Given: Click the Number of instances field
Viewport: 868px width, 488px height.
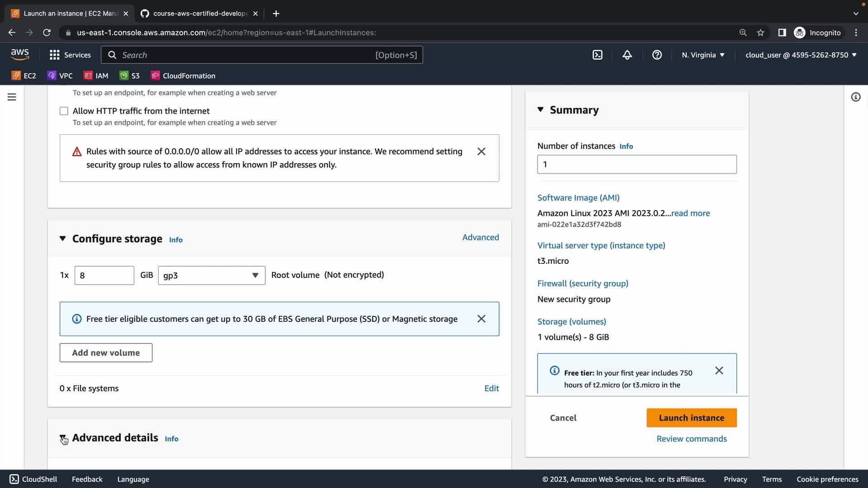Looking at the screenshot, I should tap(637, 164).
